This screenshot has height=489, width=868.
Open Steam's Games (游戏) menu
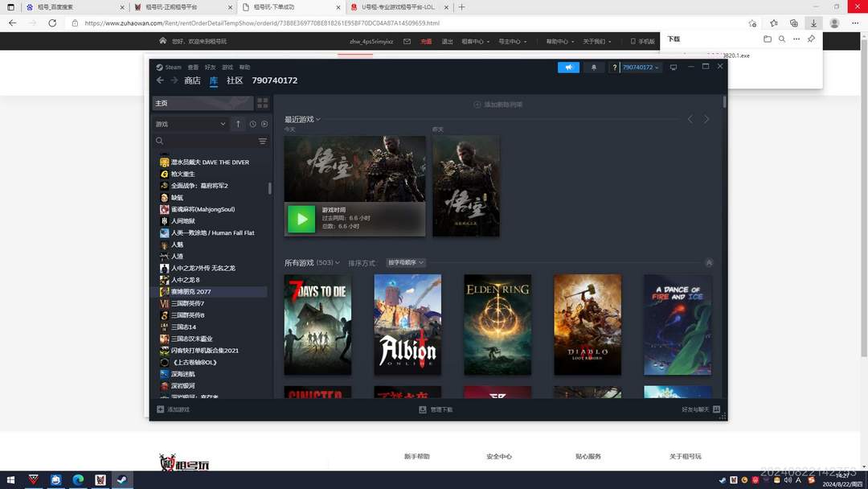pyautogui.click(x=227, y=67)
